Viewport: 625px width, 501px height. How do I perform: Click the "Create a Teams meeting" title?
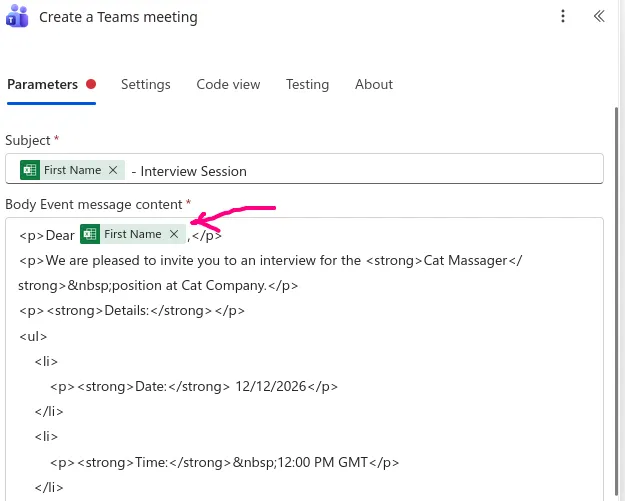click(x=118, y=17)
